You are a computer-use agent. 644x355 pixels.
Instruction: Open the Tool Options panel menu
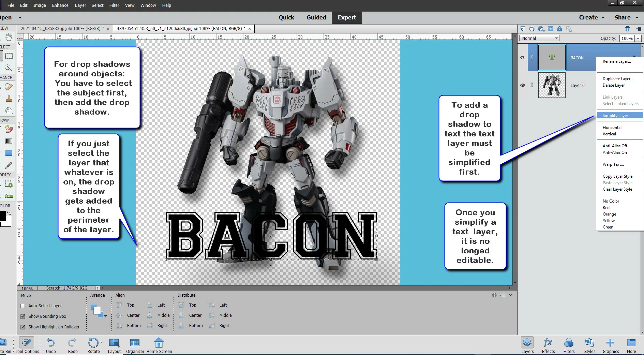point(502,295)
